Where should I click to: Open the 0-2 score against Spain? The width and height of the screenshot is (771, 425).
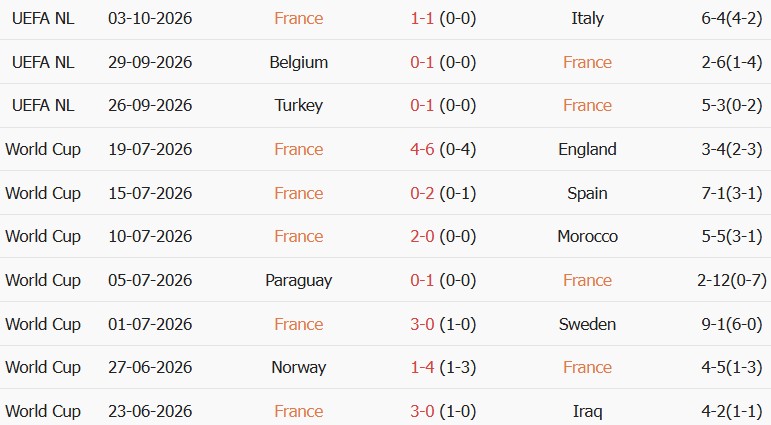point(422,193)
